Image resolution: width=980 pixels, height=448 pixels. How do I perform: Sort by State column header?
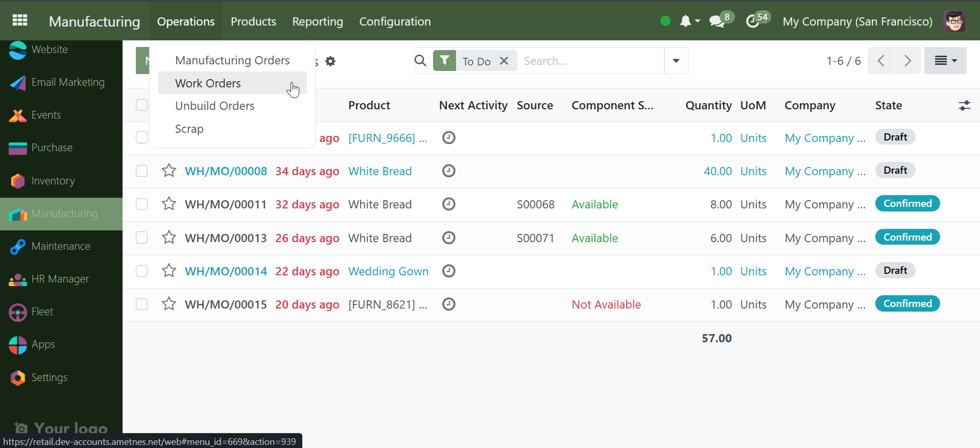pyautogui.click(x=889, y=105)
